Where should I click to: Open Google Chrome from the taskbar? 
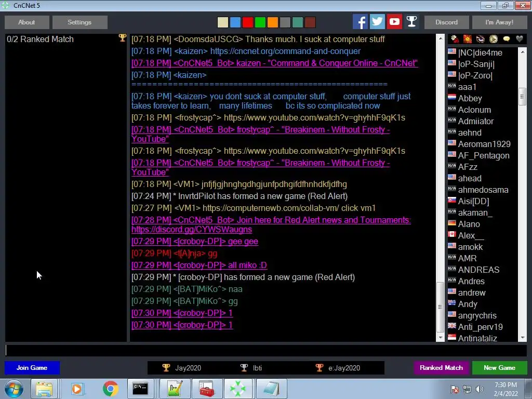click(110, 389)
